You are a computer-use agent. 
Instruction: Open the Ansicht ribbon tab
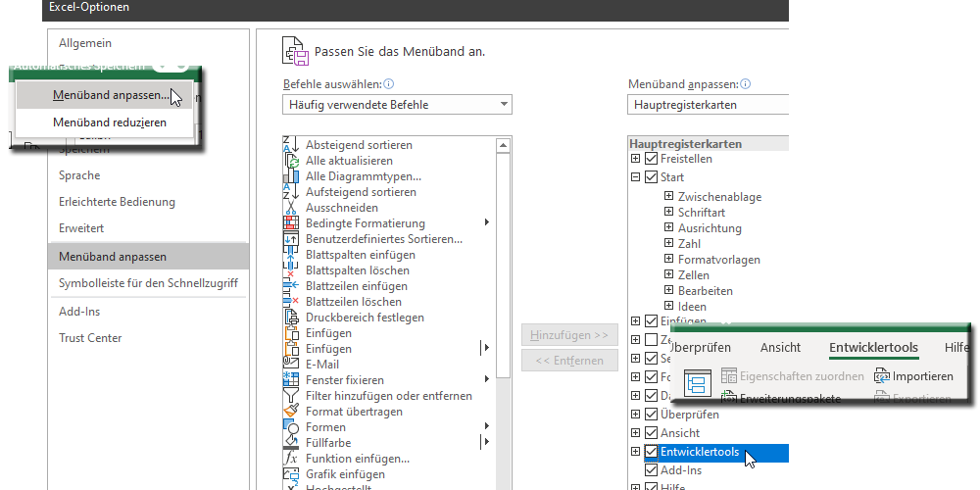click(780, 348)
